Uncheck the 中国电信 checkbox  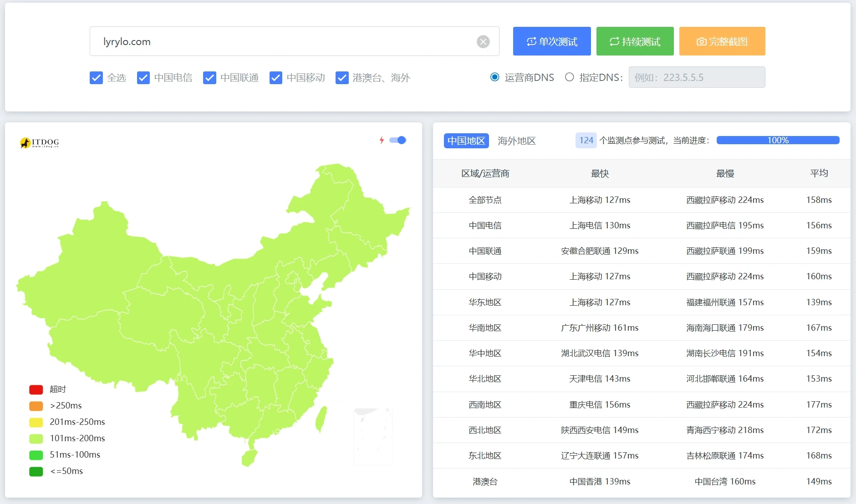[143, 78]
